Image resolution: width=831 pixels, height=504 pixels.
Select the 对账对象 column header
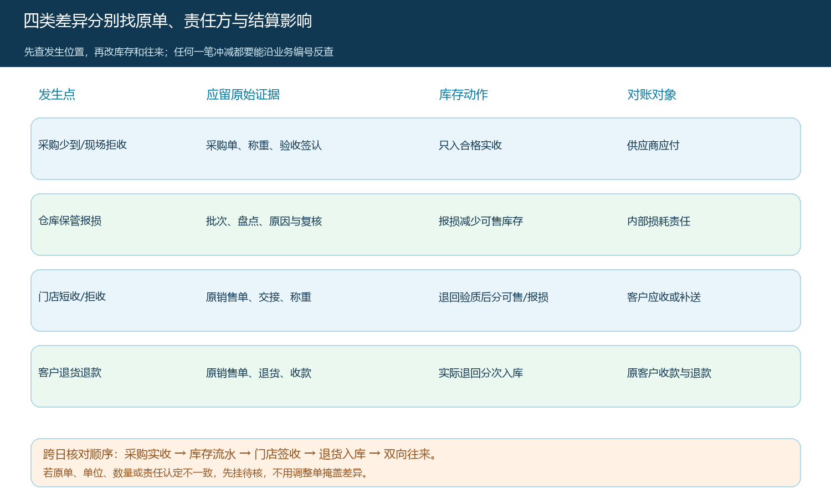point(652,95)
